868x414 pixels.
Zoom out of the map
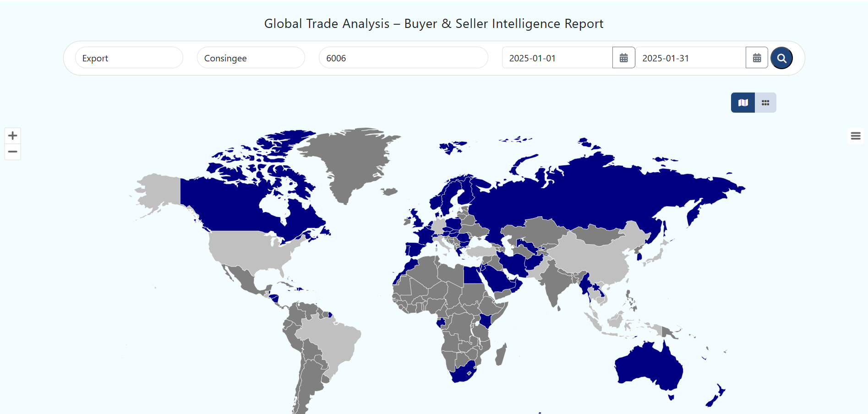[13, 152]
